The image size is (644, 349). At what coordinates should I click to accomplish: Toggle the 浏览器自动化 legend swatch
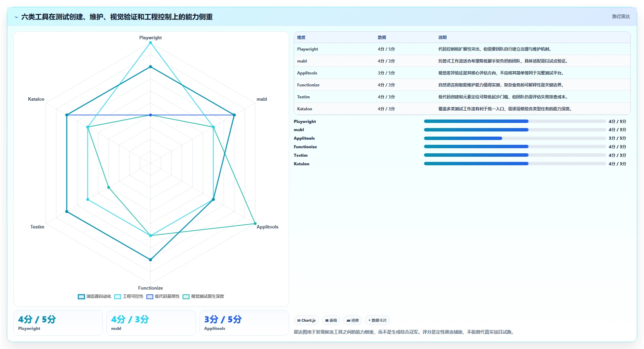coord(81,296)
